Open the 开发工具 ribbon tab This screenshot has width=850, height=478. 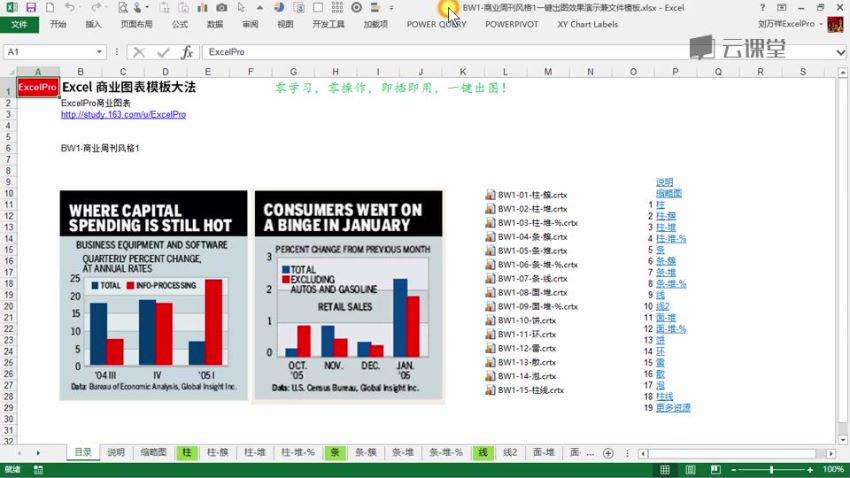329,24
